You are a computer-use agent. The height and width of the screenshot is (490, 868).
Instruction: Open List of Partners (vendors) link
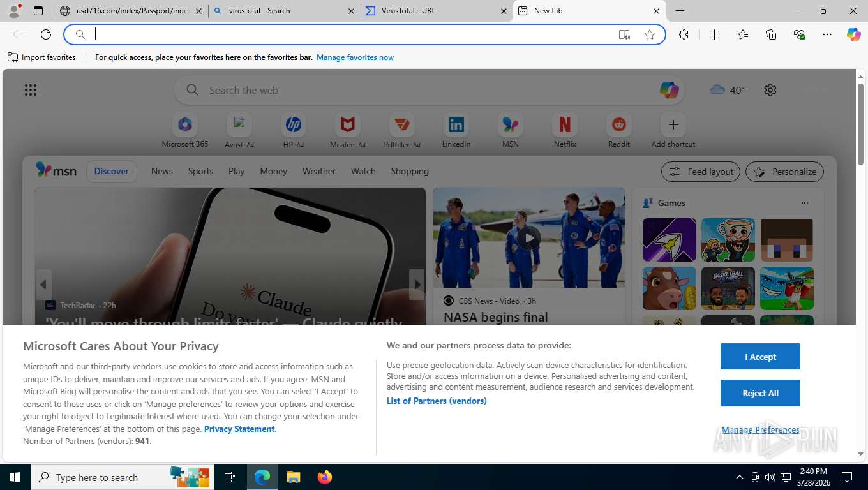[x=437, y=401]
